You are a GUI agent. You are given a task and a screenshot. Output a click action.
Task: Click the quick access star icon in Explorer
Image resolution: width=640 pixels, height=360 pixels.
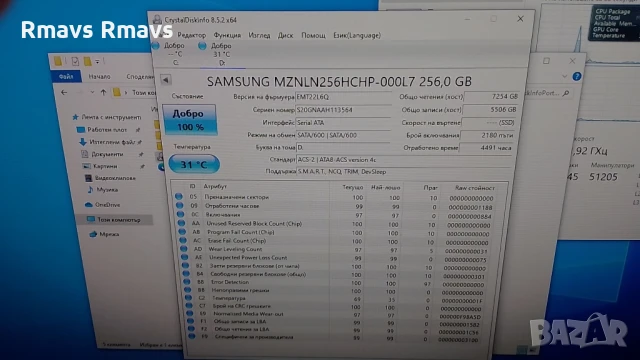point(75,117)
